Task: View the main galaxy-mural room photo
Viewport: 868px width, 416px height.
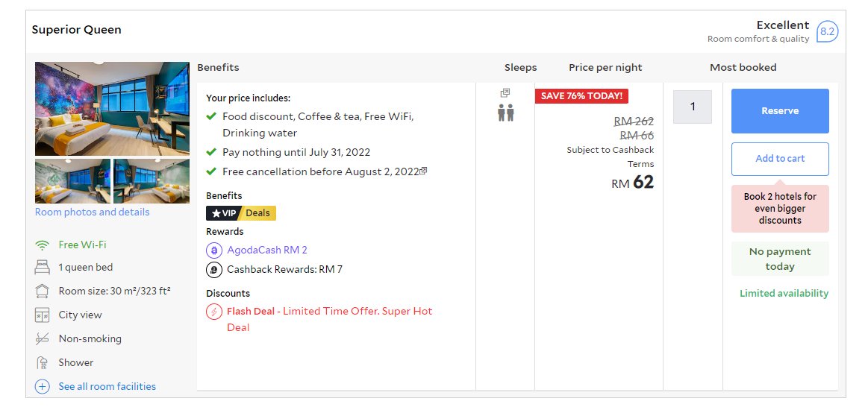Action: click(113, 108)
